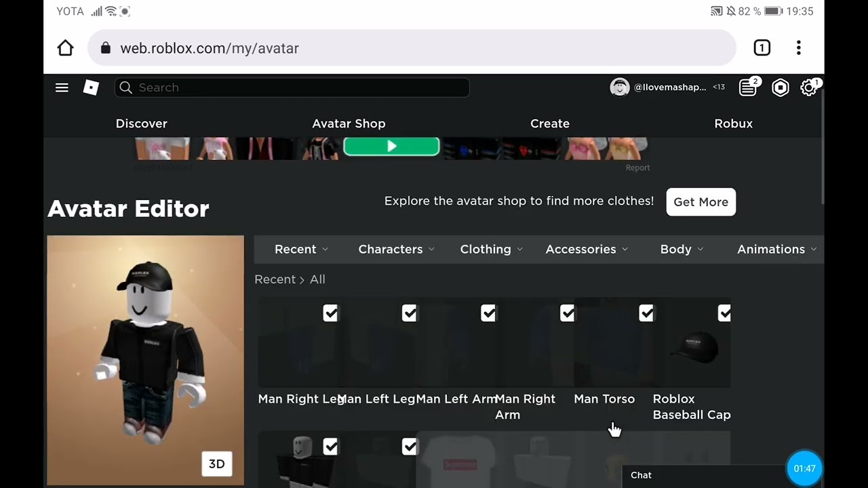Image resolution: width=868 pixels, height=488 pixels.
Task: Select the Roblox Baseball Cap thumbnail
Action: pos(692,343)
